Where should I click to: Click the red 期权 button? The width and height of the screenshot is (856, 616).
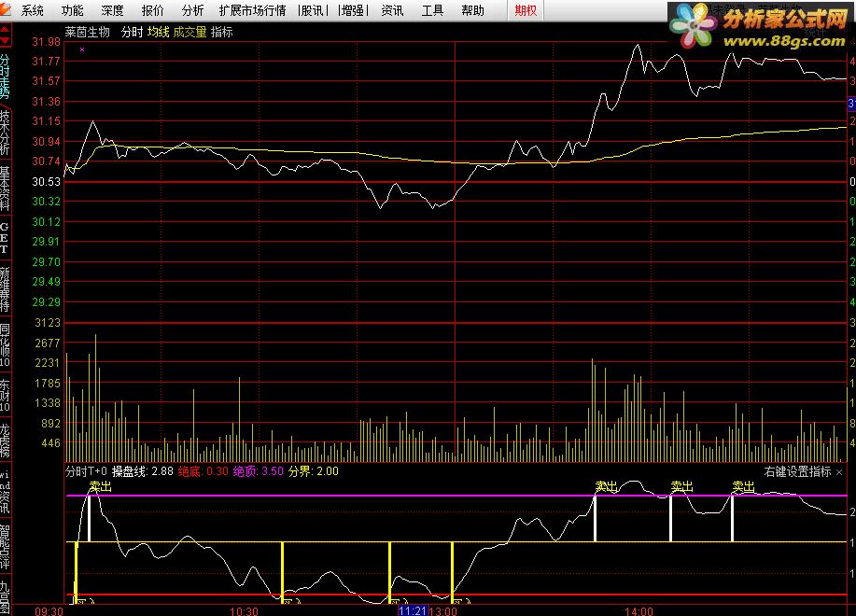(x=526, y=10)
